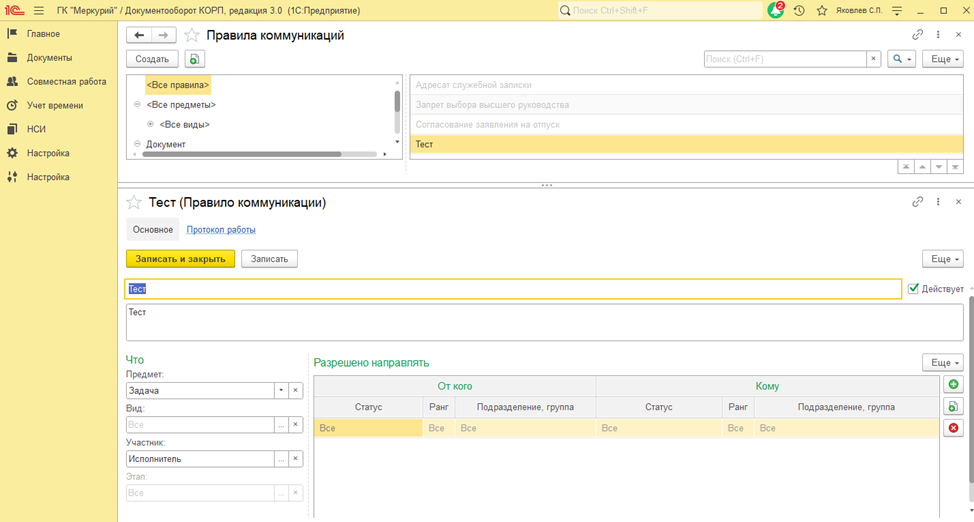This screenshot has width=974, height=522.
Task: Open the Предмет dropdown list
Action: 281,390
